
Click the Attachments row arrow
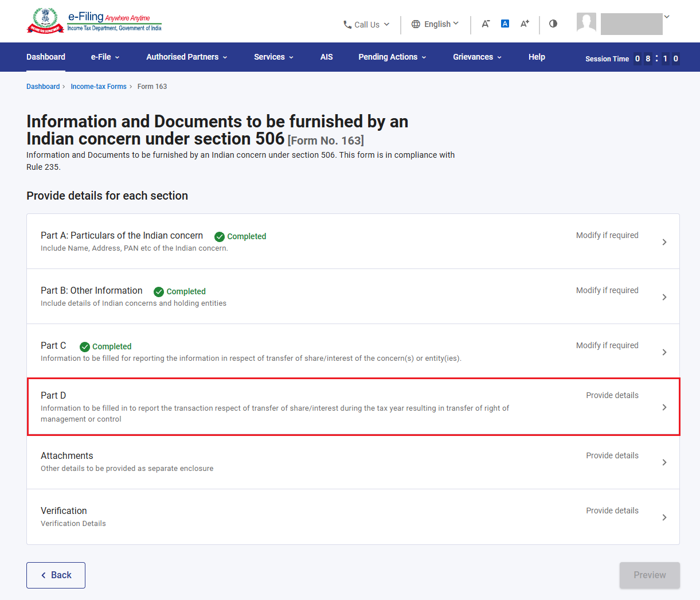(664, 462)
